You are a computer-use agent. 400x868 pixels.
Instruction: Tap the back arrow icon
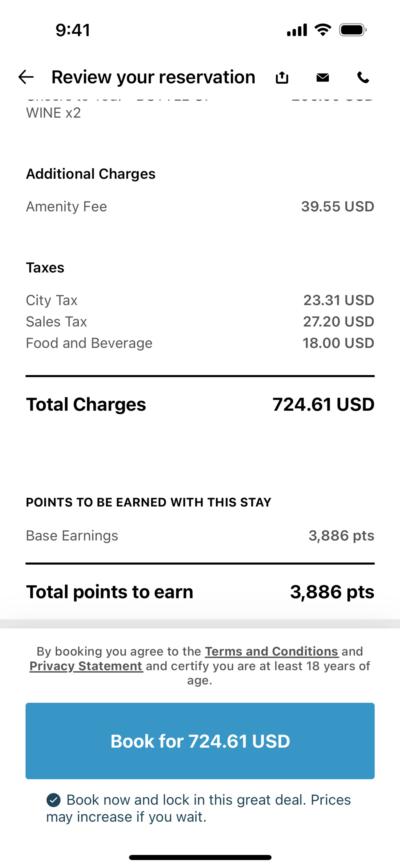(26, 77)
